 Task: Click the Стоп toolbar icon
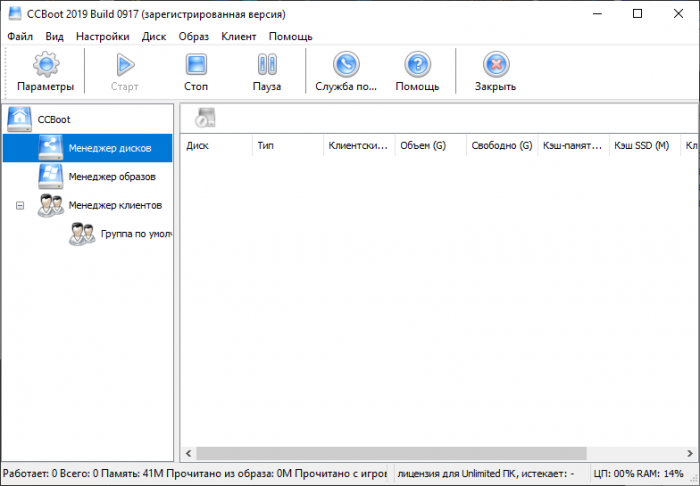click(x=196, y=66)
